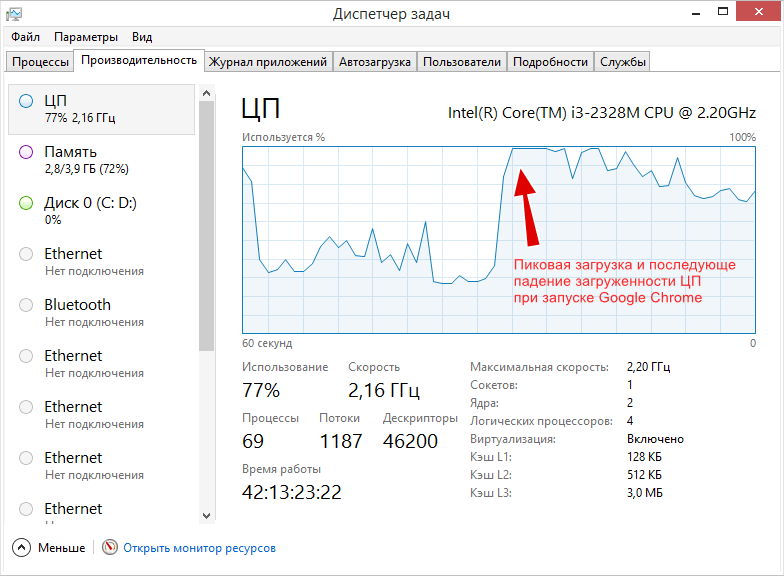Select Диск 0 (C: D:) entry
The height and width of the screenshot is (576, 784).
tap(102, 211)
